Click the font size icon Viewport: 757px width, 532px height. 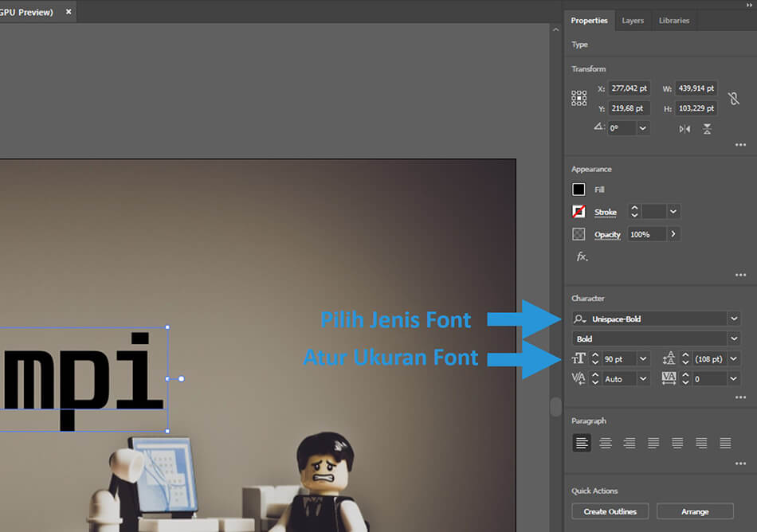pyautogui.click(x=579, y=359)
